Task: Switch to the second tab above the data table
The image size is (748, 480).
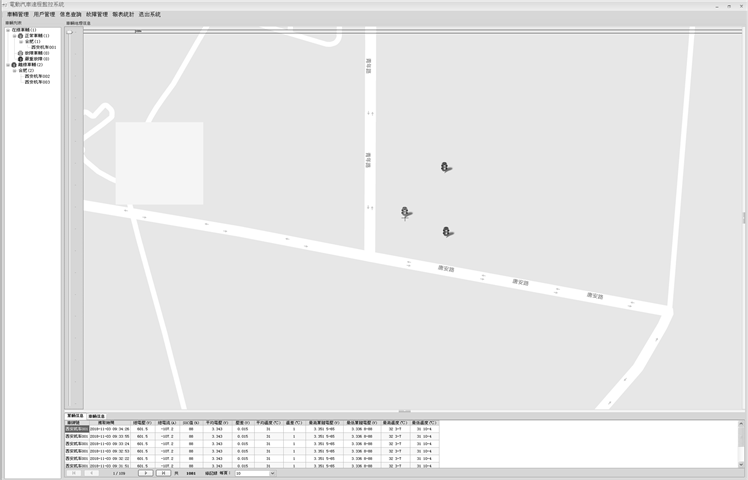Action: pos(96,416)
